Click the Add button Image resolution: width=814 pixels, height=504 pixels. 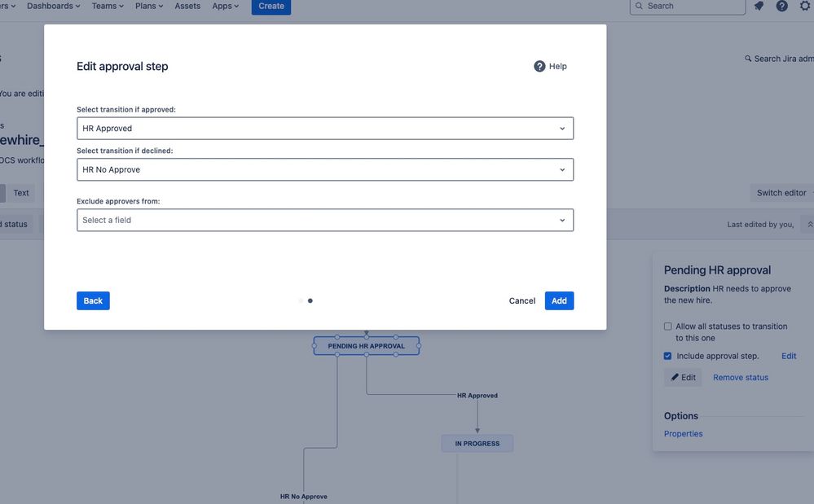[559, 300]
